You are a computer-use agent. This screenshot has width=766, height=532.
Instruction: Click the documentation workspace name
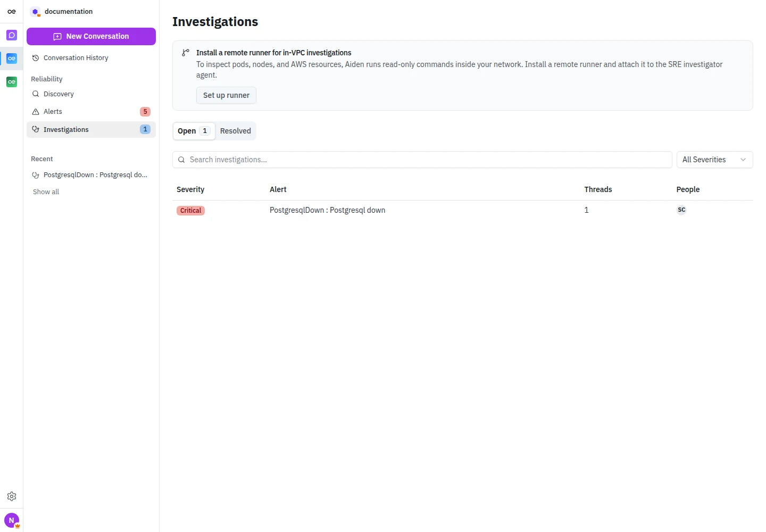tap(69, 11)
